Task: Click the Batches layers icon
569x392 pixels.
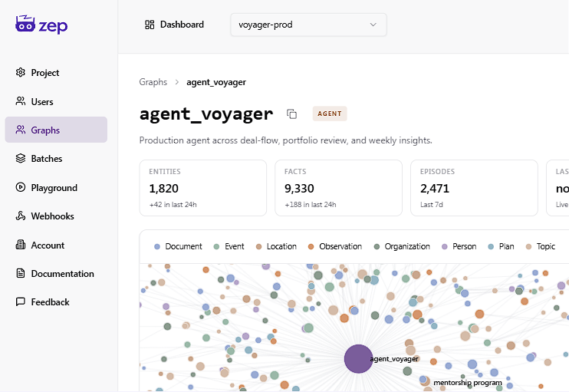Action: 21,158
